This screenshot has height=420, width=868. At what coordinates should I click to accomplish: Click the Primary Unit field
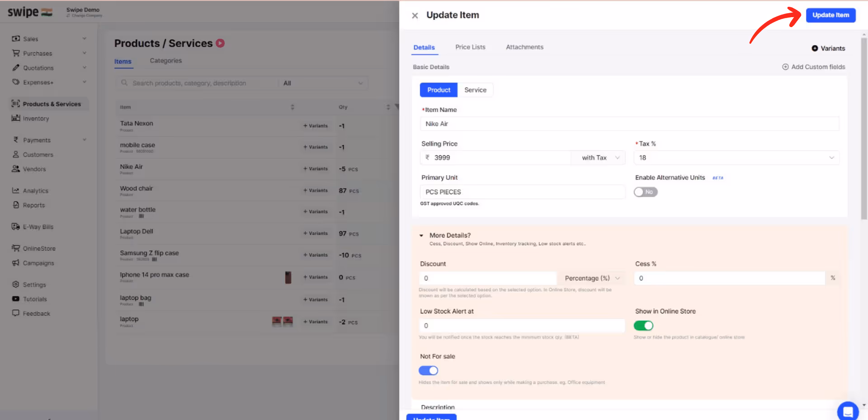(523, 192)
